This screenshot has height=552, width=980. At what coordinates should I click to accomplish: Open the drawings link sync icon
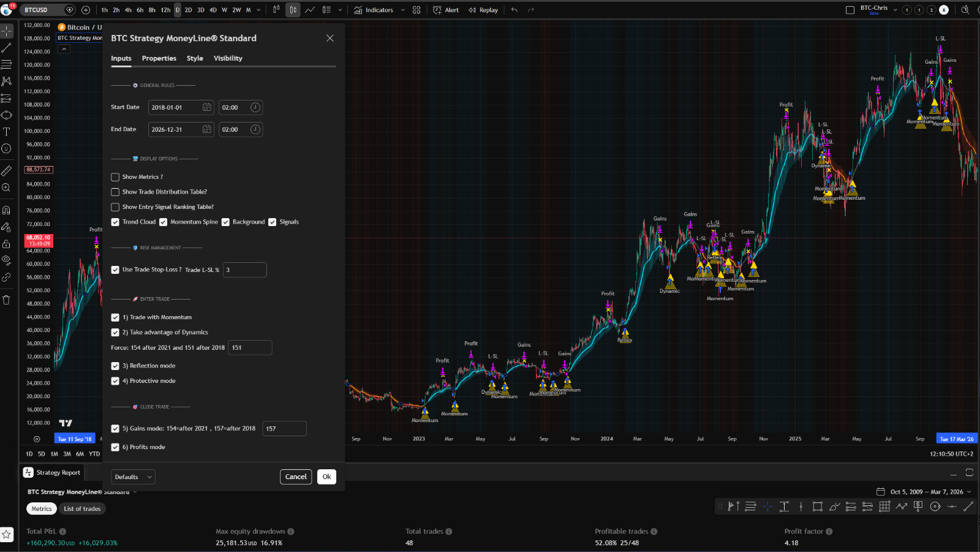(7, 278)
